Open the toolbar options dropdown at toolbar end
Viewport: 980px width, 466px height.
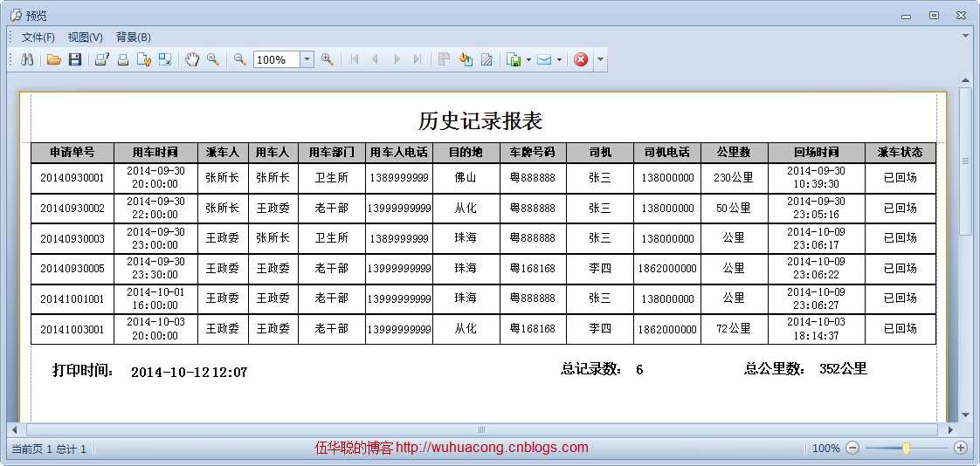[600, 60]
